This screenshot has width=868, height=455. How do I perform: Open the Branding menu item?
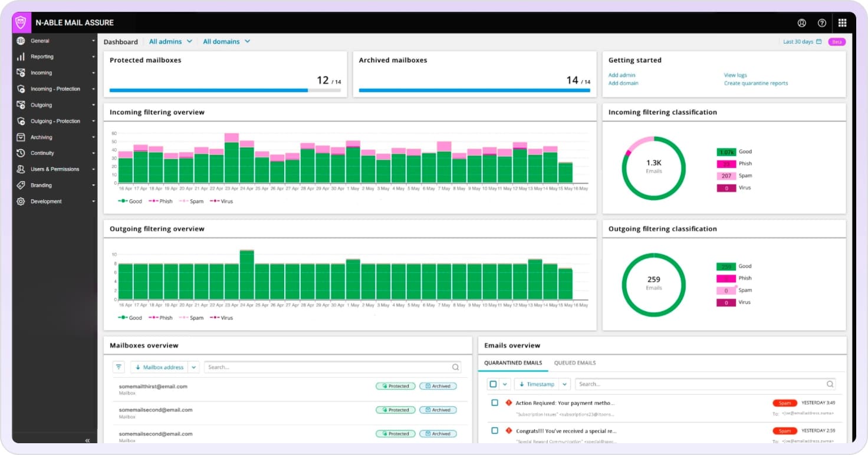coord(54,185)
